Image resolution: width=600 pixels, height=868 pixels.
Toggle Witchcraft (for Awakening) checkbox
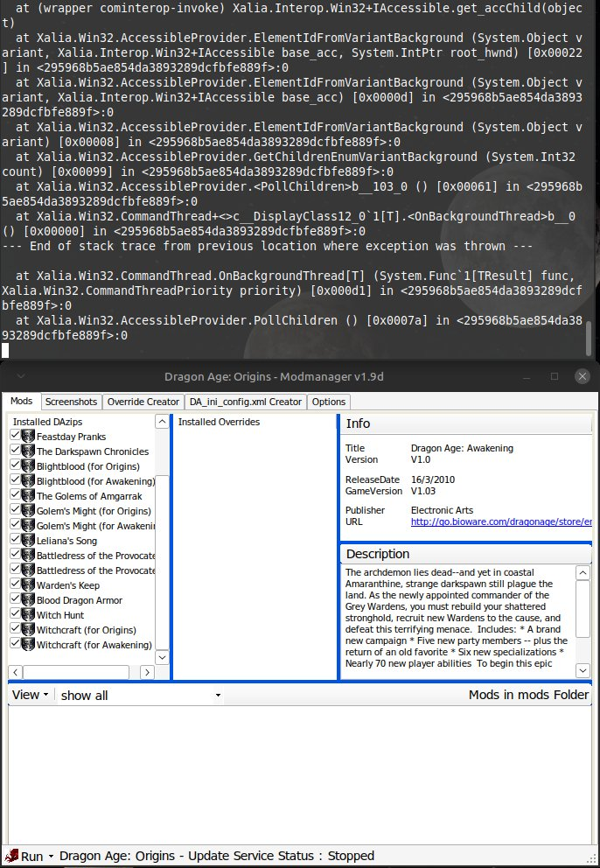[15, 644]
